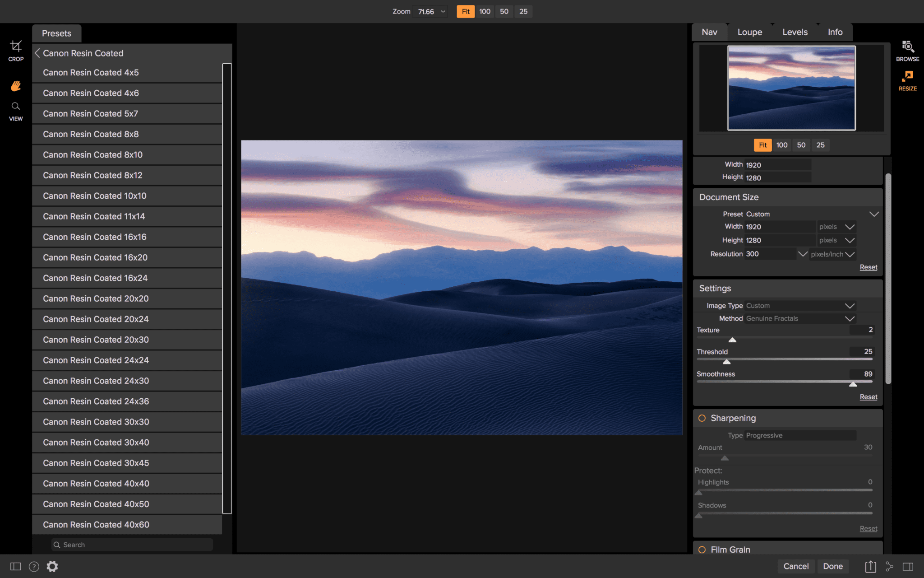Toggle Sharpening section on/off
This screenshot has width=924, height=578.
tap(702, 418)
